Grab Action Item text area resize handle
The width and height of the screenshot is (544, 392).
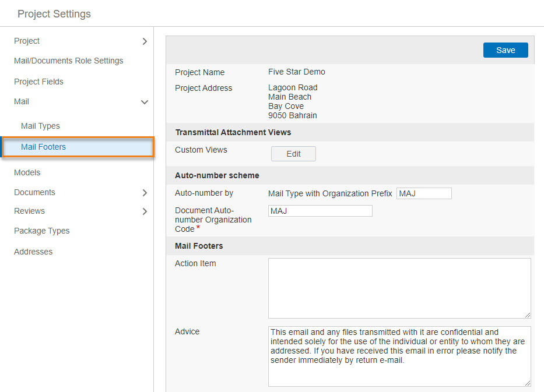(x=527, y=315)
